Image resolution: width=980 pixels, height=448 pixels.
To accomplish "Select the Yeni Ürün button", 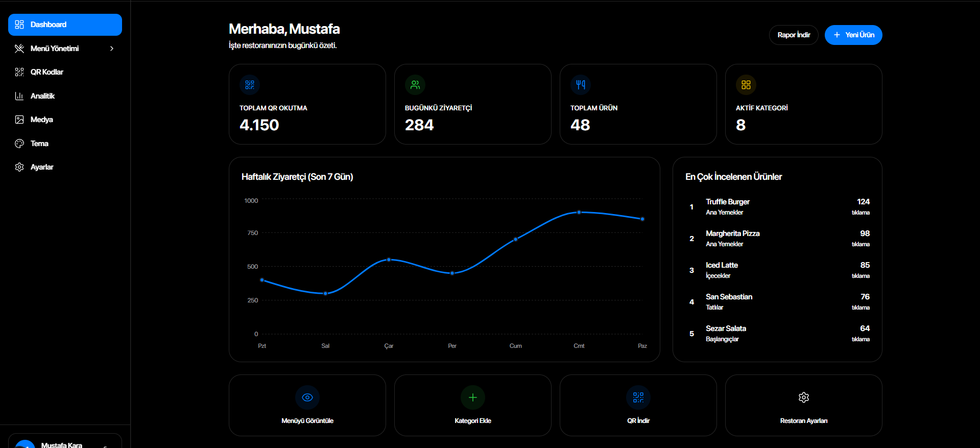I will click(x=853, y=35).
